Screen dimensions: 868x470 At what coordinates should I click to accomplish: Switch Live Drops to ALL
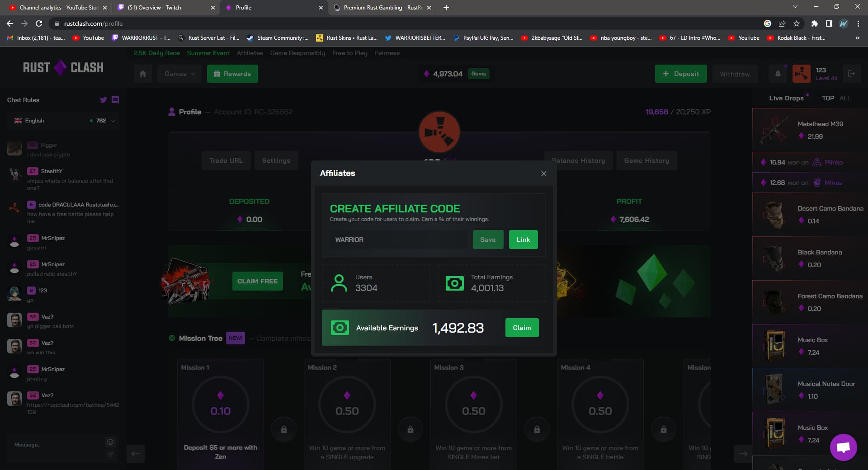click(x=844, y=98)
